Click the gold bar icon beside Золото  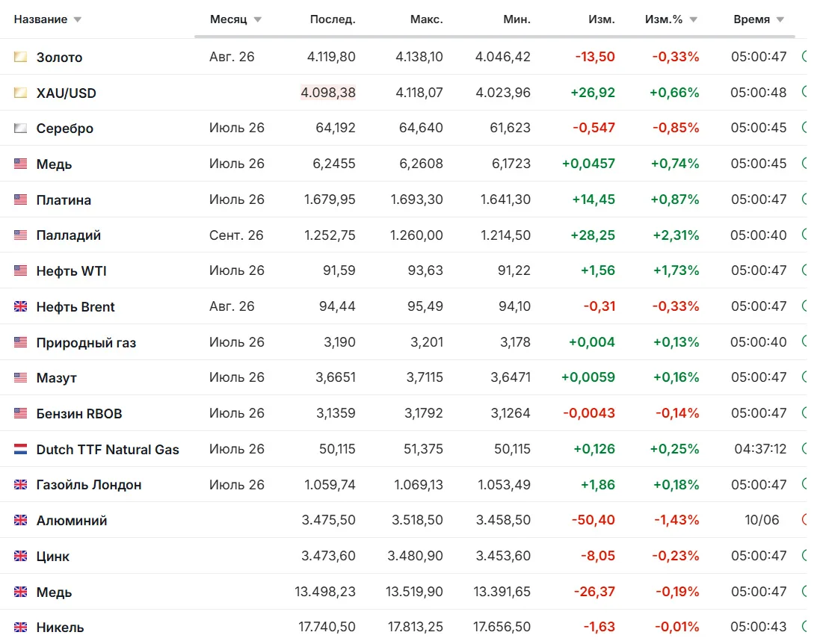pyautogui.click(x=20, y=57)
